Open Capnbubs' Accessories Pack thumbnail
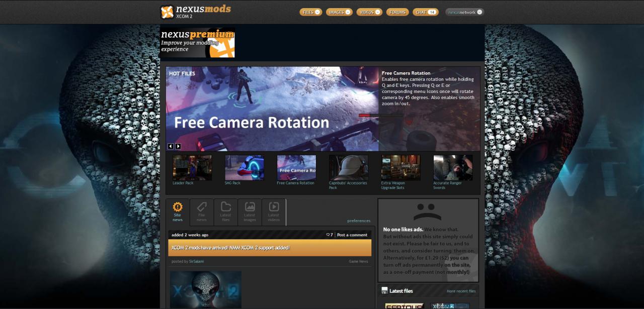644x309 pixels. click(349, 168)
